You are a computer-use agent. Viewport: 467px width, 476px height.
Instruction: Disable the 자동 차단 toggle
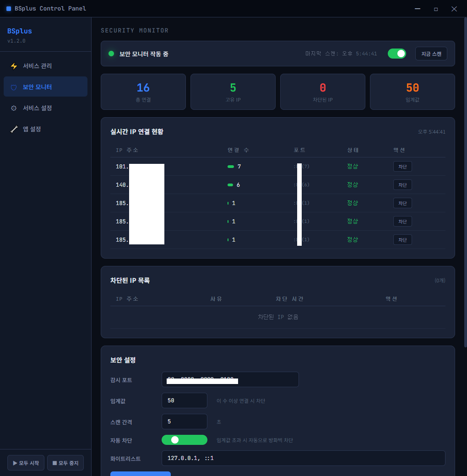(x=185, y=440)
